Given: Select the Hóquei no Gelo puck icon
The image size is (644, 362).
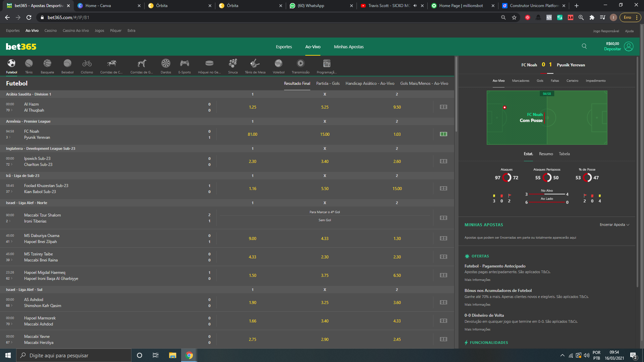Looking at the screenshot, I should [x=209, y=63].
